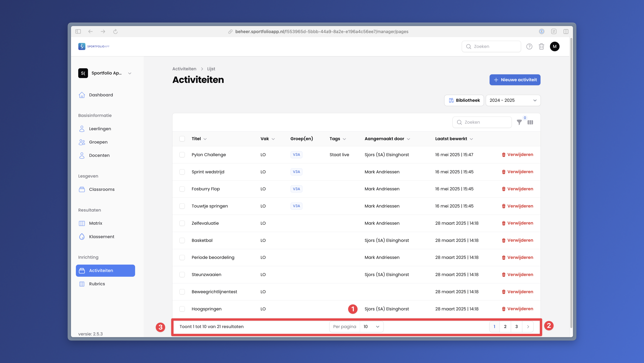Click the Docenten person icon
644x363 pixels.
pyautogui.click(x=82, y=155)
